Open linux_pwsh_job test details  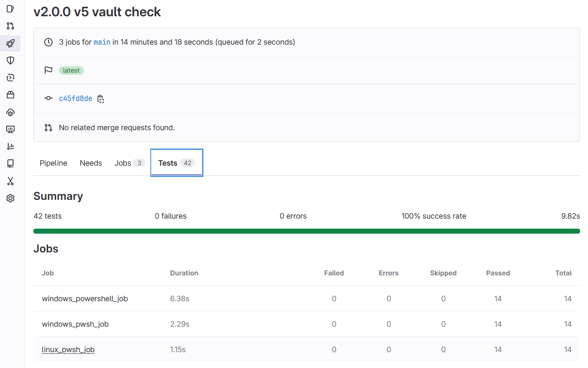click(x=68, y=350)
